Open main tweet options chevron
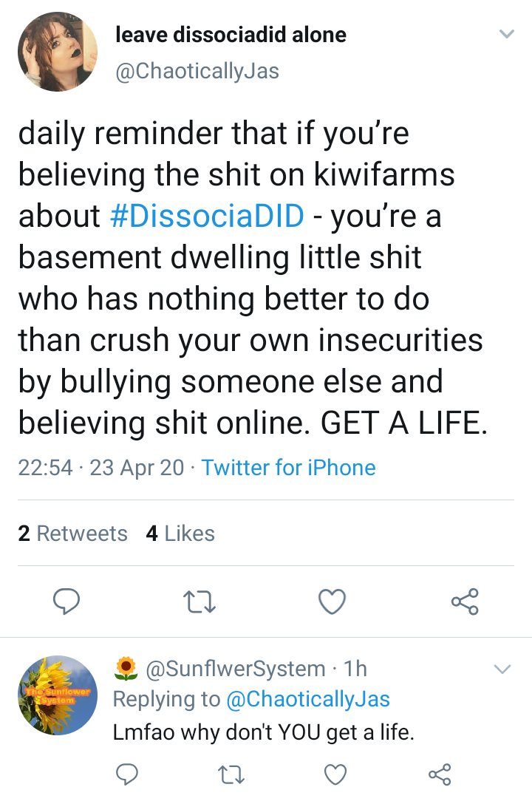The image size is (532, 804). (x=506, y=34)
